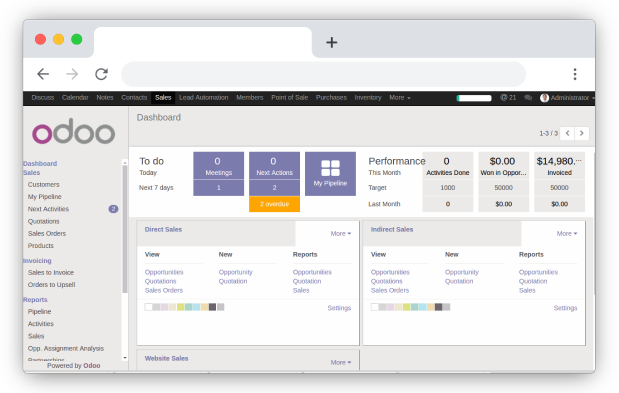Open the browser three-dot menu
The image size is (619, 393).
575,74
